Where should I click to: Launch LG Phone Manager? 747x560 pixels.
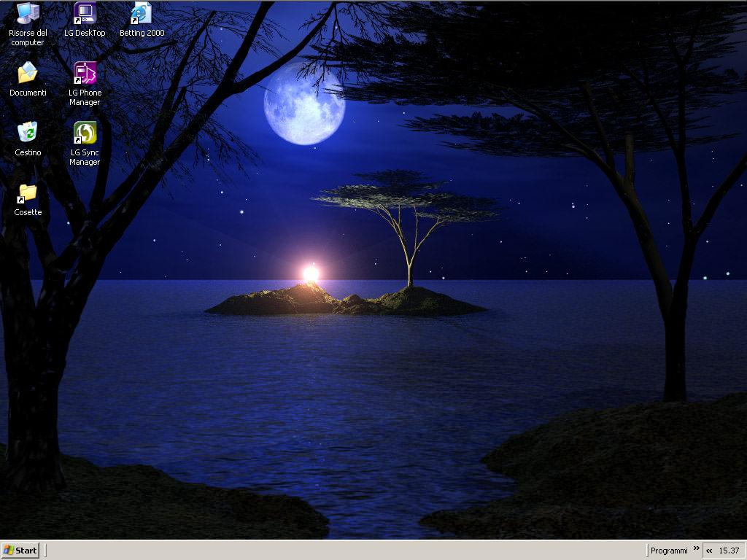(x=85, y=73)
